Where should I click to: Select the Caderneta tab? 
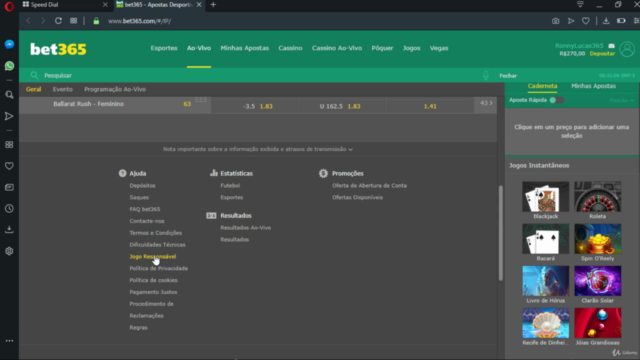[x=542, y=86]
